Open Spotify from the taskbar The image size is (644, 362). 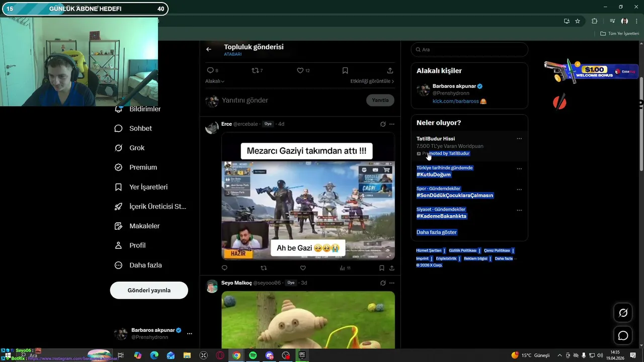[x=253, y=355]
